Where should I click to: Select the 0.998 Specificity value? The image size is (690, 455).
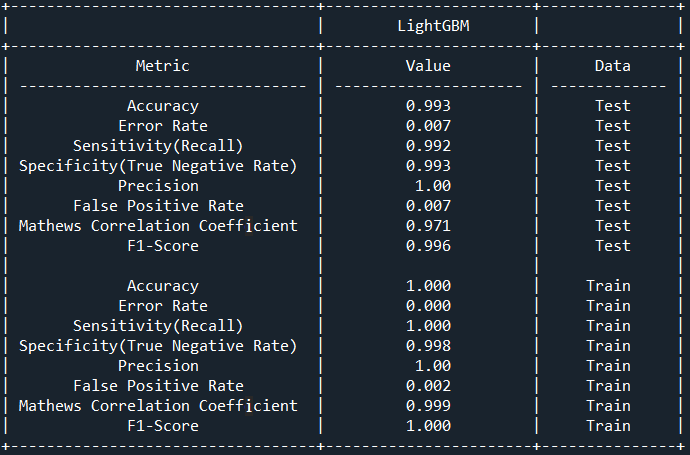tap(428, 346)
